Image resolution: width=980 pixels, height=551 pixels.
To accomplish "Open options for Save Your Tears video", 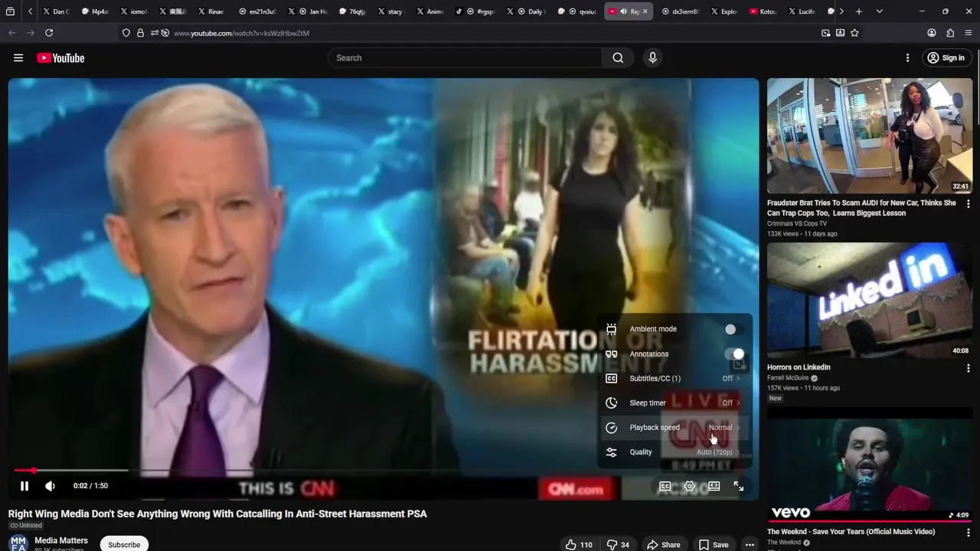I will [x=969, y=533].
